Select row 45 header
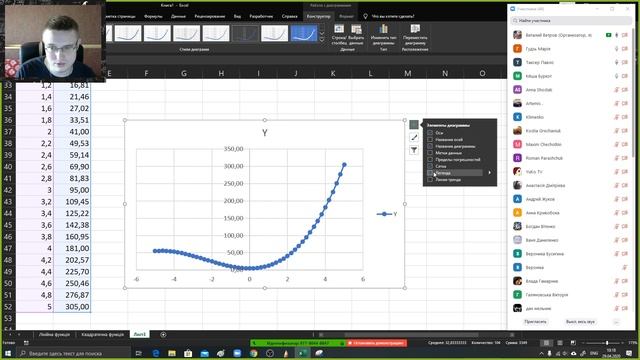Viewport: 640px width, 360px height. (x=8, y=225)
